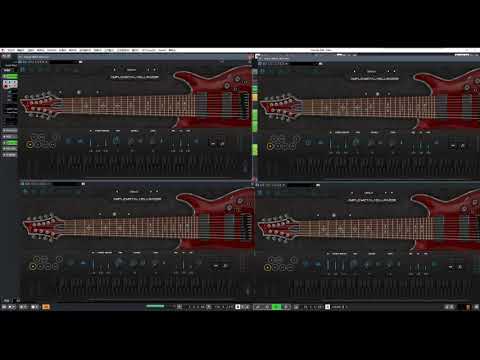Click virtual keyboard in top-left plugin window
The height and width of the screenshot is (360, 480).
coord(147,165)
